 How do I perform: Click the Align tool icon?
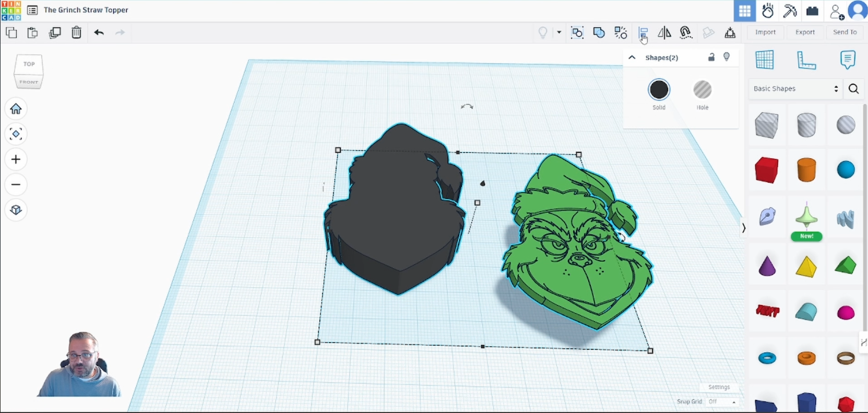643,33
